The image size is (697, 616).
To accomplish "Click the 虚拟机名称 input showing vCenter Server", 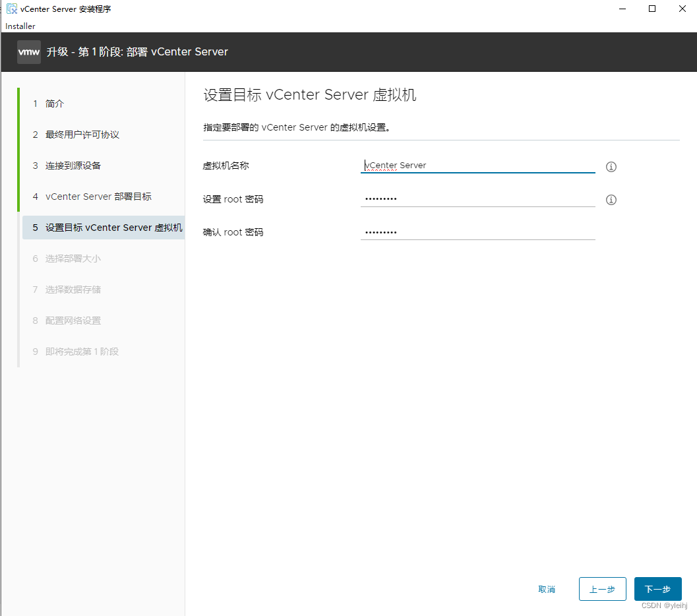I will pyautogui.click(x=477, y=165).
